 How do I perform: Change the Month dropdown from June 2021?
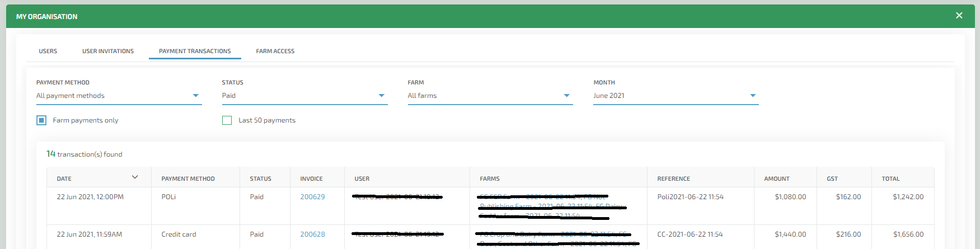[x=676, y=96]
